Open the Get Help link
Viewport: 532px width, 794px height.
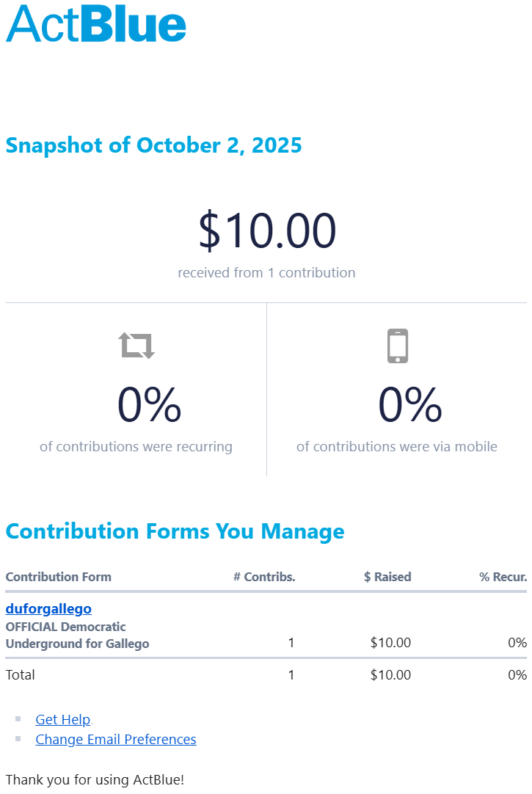point(63,719)
